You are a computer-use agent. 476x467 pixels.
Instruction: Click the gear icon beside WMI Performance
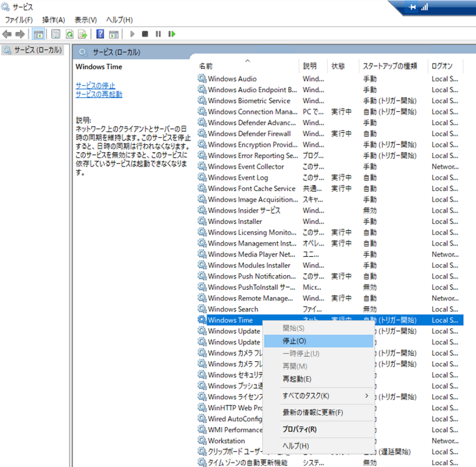(202, 430)
